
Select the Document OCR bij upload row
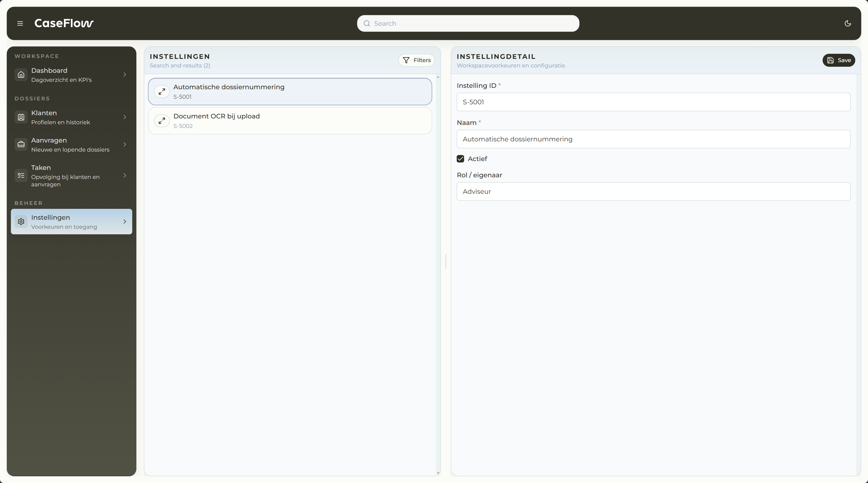[x=290, y=121]
